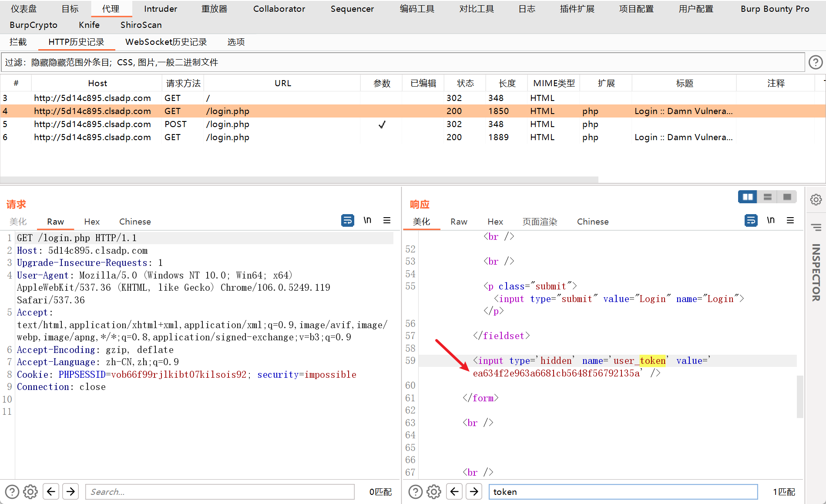Image resolution: width=826 pixels, height=504 pixels.
Task: Select combined tabbed layout icon
Action: (x=787, y=197)
